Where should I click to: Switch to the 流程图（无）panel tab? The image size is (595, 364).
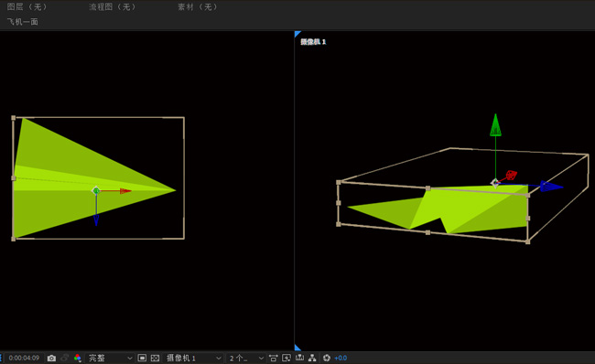click(113, 6)
